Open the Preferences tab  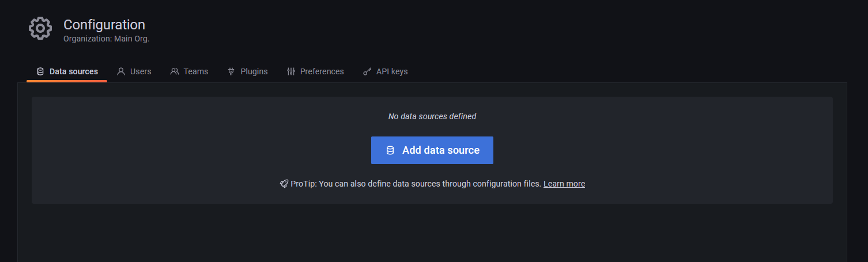322,71
